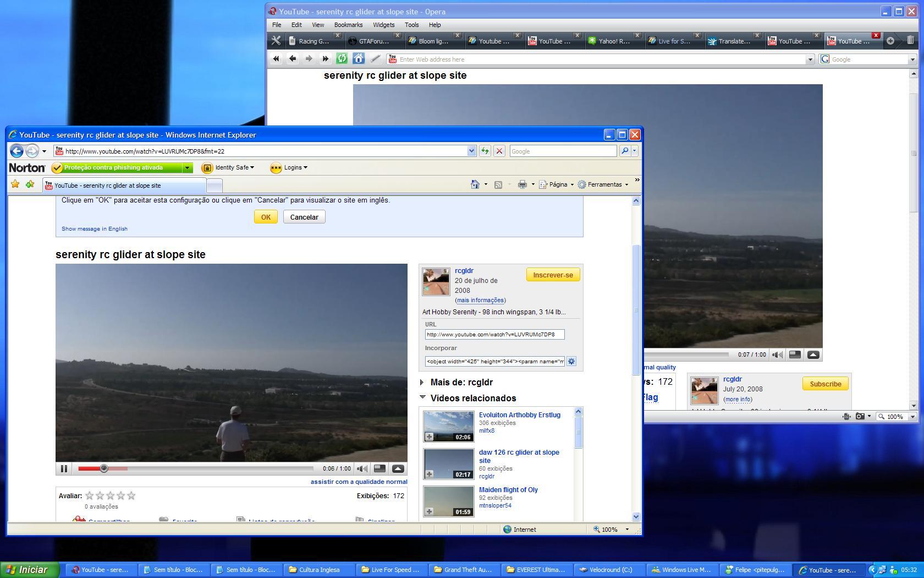Click Cancelar button in language banner
The height and width of the screenshot is (578, 924).
[x=304, y=217]
